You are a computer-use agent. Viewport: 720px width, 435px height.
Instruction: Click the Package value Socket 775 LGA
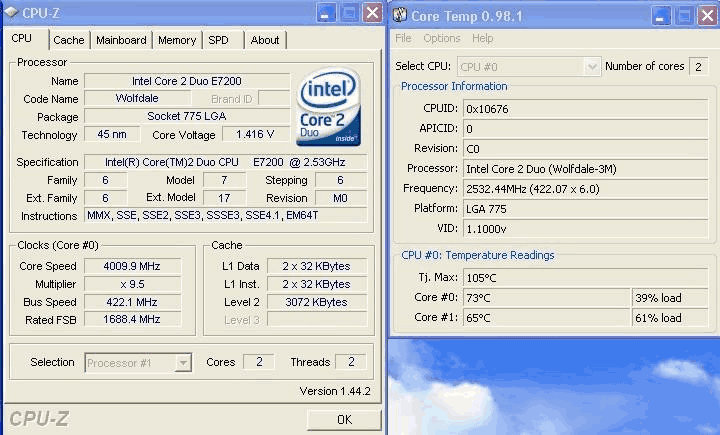pyautogui.click(x=187, y=116)
